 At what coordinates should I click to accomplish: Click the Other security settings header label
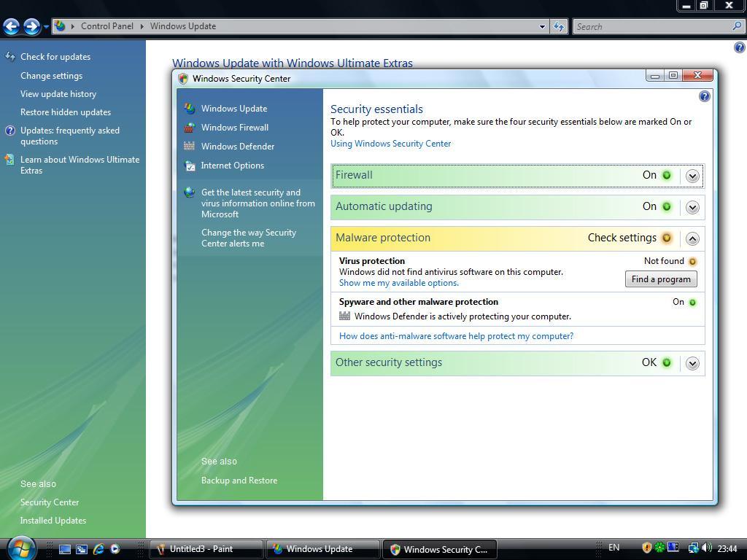click(x=389, y=362)
